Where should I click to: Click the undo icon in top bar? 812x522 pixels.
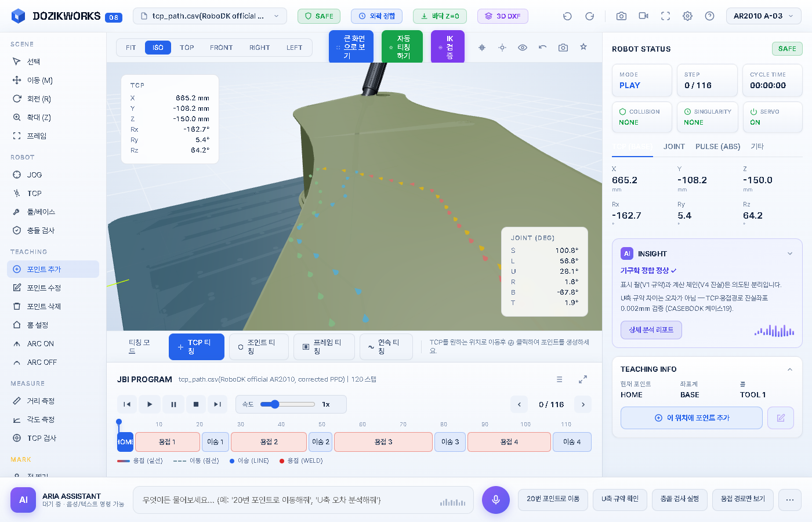click(567, 16)
